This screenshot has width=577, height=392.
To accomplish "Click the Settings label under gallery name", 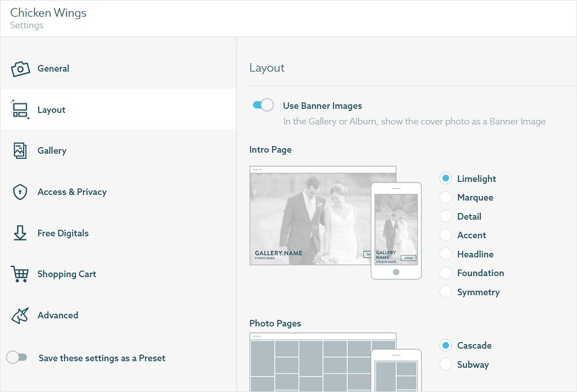I will click(x=26, y=25).
